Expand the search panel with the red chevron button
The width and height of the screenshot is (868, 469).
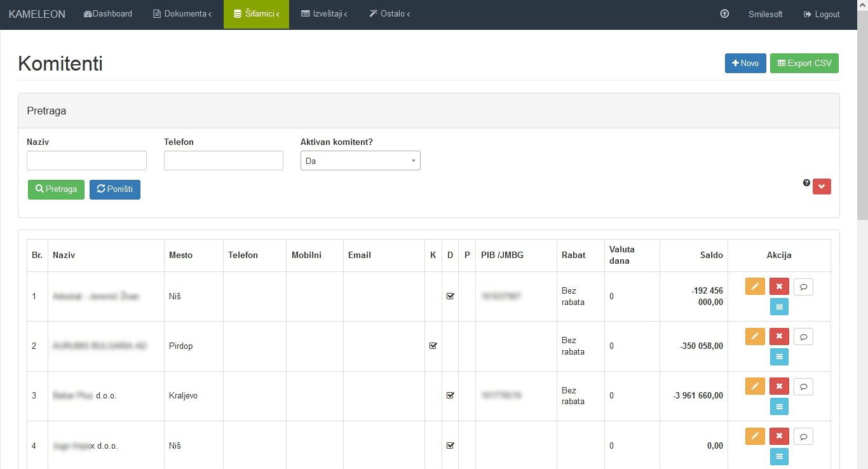[x=822, y=186]
